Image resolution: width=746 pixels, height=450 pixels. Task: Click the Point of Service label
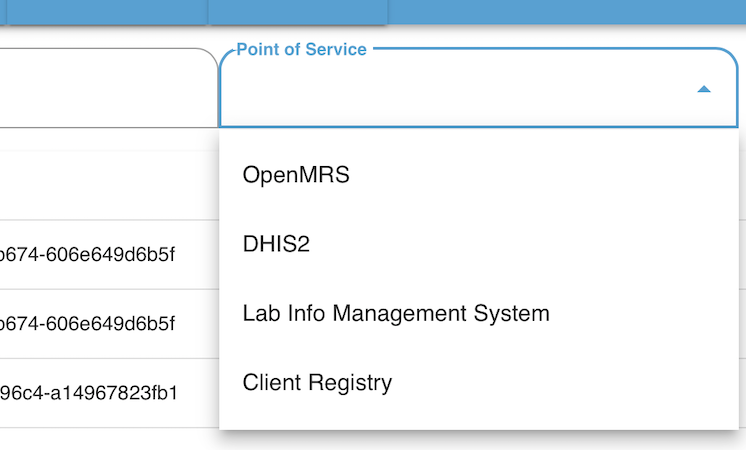301,49
